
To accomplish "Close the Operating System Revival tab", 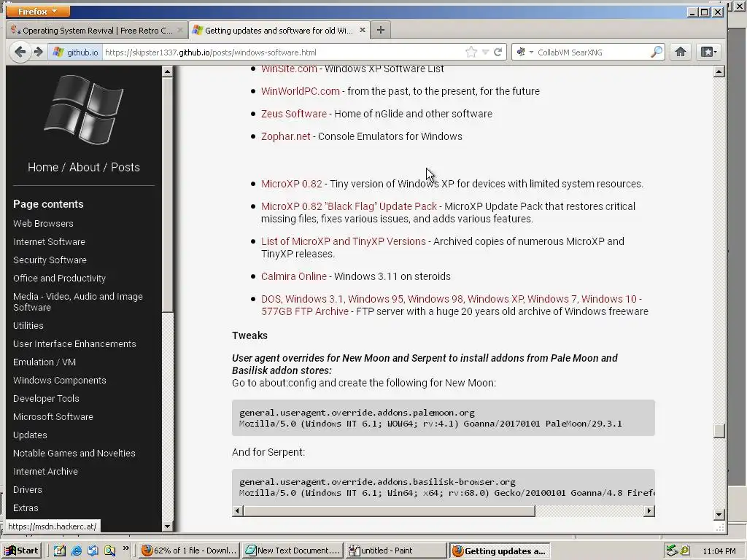I will 179,30.
